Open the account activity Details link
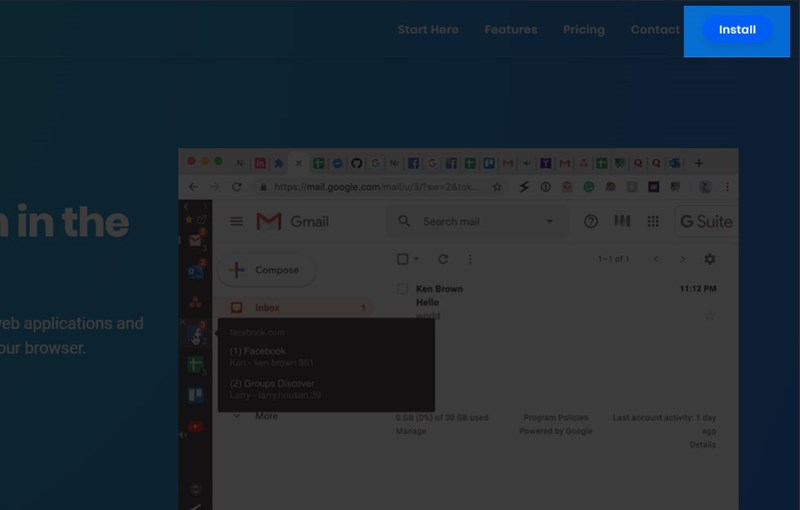 point(703,445)
